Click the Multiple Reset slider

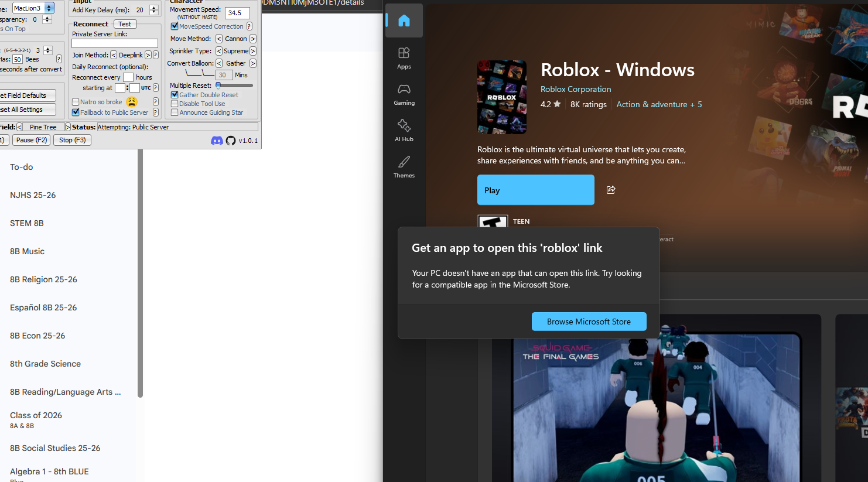coord(234,86)
